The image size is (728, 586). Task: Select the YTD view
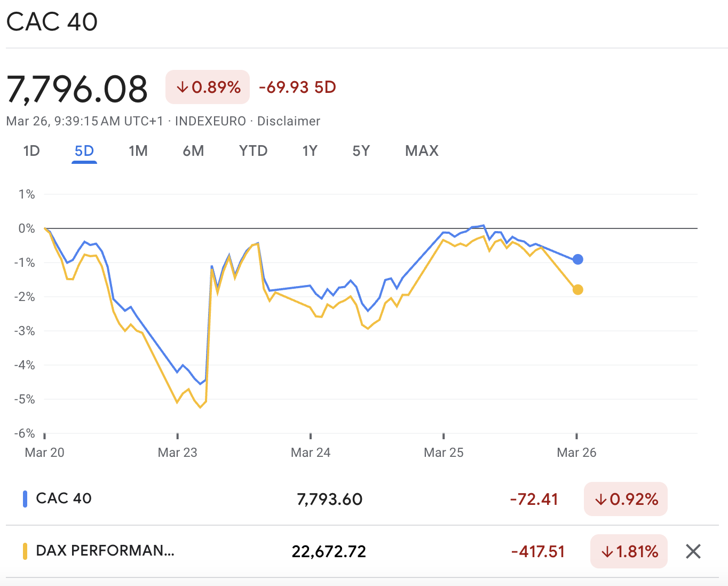[252, 151]
